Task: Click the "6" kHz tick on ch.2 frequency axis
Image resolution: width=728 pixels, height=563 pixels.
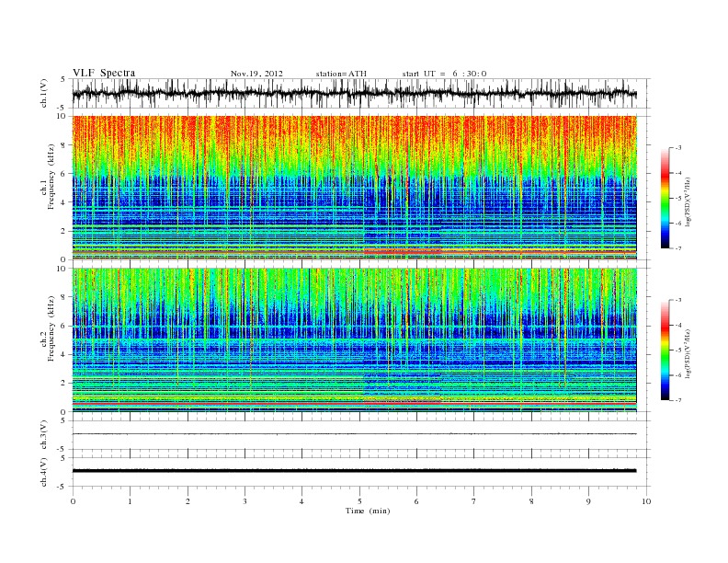Action: pos(63,326)
